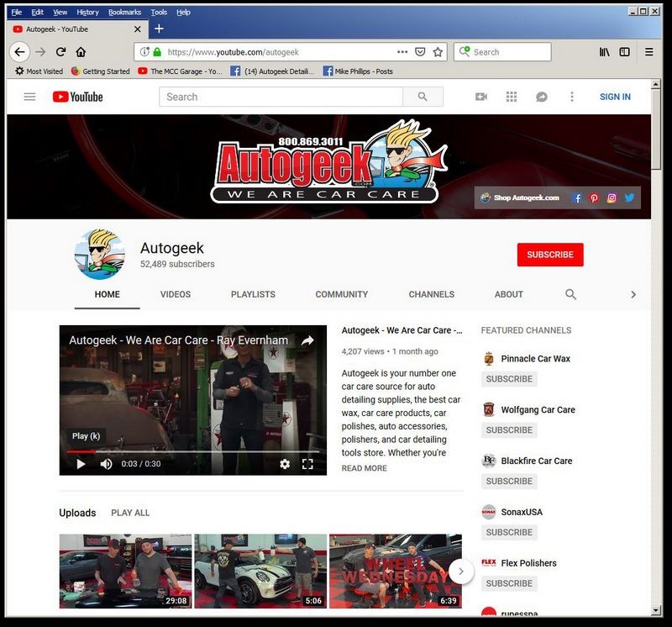
Task: Toggle fullscreen on the featured video
Action: coord(307,464)
